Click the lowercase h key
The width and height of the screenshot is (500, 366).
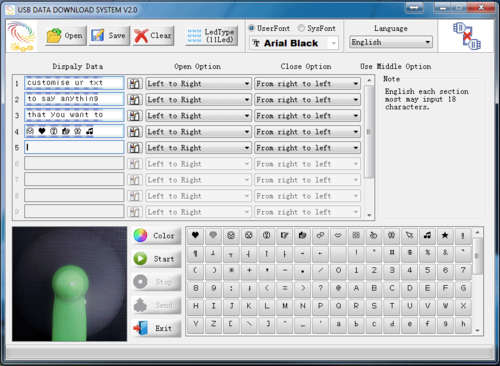click(x=463, y=324)
